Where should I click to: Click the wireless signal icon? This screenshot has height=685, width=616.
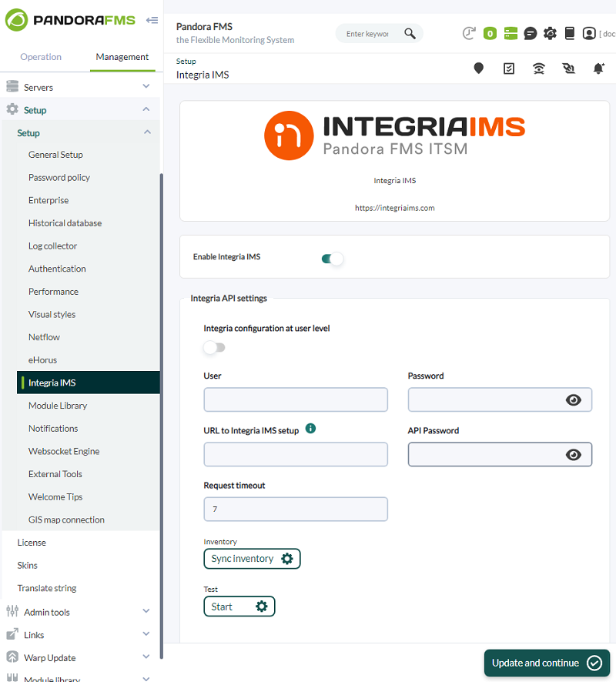539,68
